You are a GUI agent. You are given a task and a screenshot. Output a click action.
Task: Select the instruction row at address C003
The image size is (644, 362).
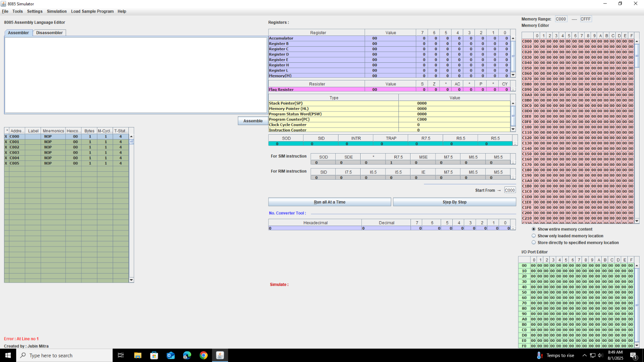(x=66, y=152)
